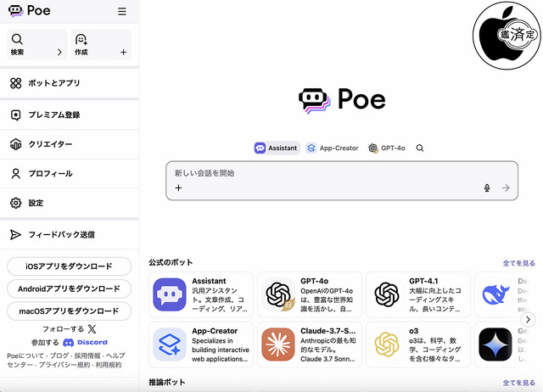This screenshot has height=392, width=543.
Task: Click Androidアプリをダウンロード button
Action: 69,288
